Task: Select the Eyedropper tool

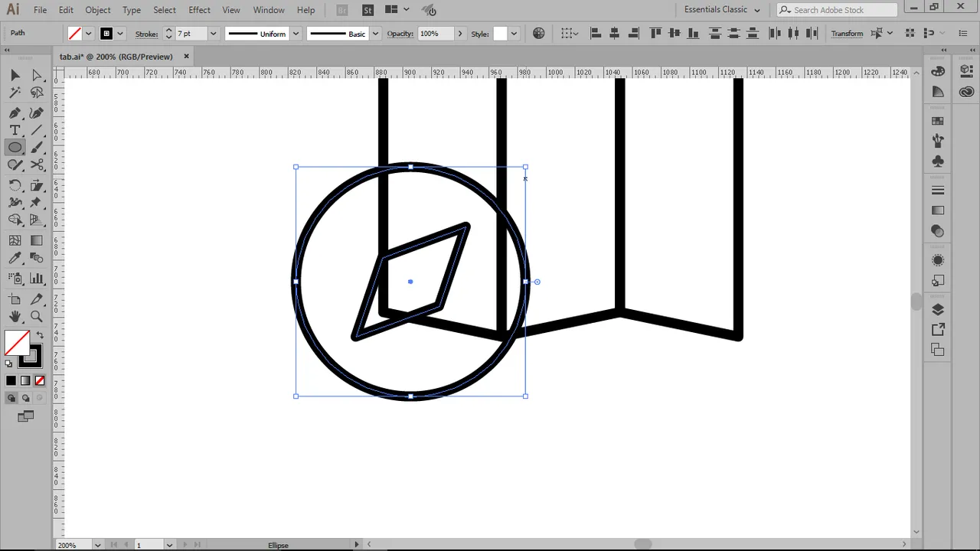Action: 15,258
